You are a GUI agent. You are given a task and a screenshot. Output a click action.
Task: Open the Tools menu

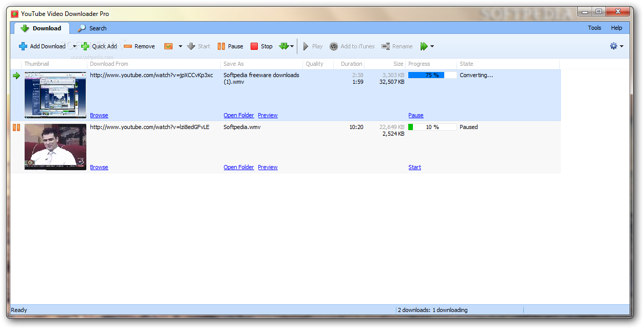pyautogui.click(x=595, y=28)
